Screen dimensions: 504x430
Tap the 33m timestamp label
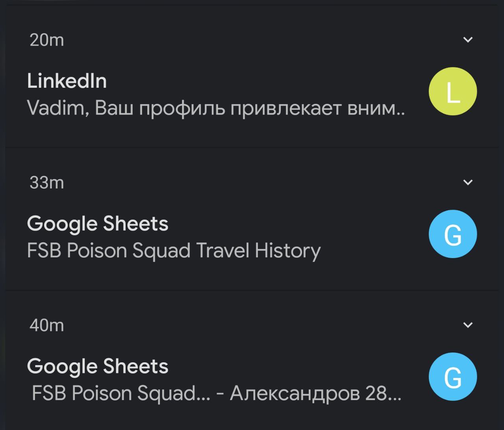coord(47,183)
